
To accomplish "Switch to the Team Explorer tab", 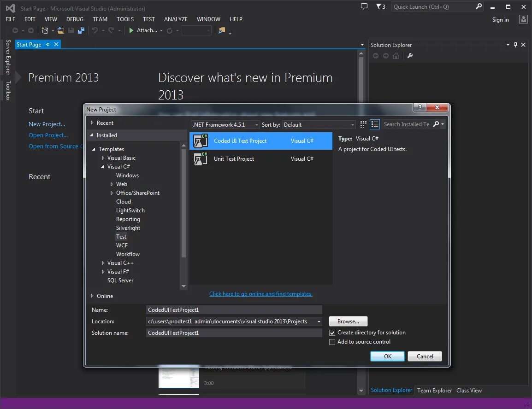I will 434,391.
